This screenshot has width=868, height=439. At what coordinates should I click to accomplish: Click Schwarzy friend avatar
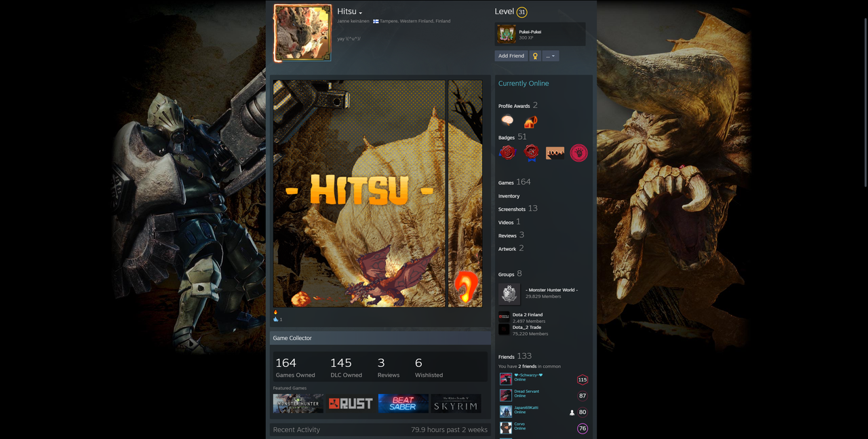(x=506, y=379)
